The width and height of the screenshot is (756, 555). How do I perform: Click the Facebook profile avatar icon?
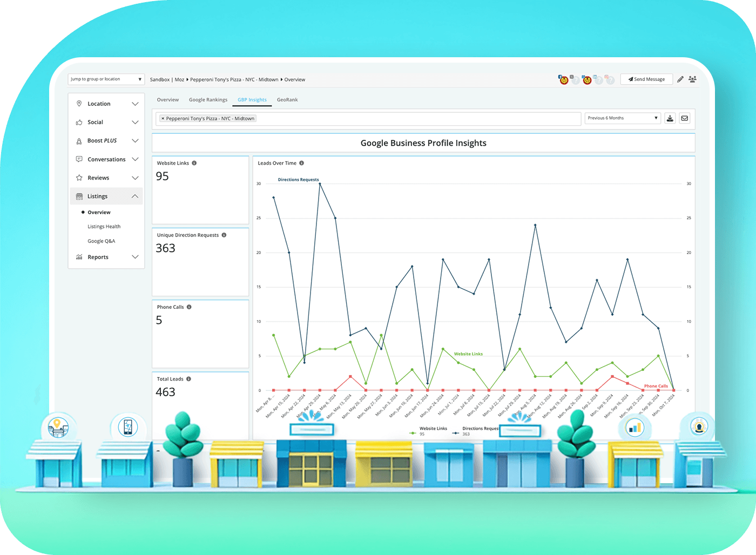pos(564,80)
